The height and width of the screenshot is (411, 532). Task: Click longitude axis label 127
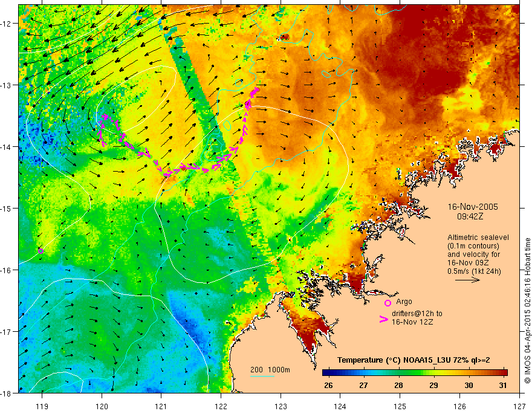519,406
